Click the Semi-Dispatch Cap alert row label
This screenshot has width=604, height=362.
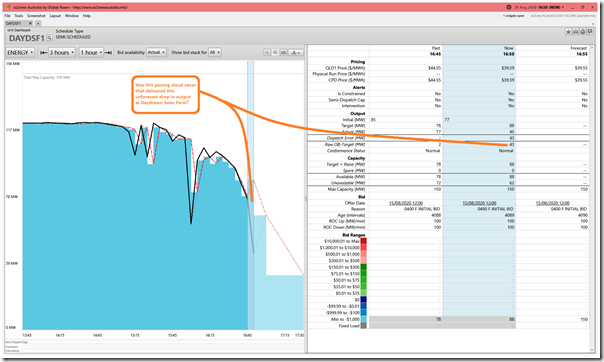pyautogui.click(x=347, y=100)
